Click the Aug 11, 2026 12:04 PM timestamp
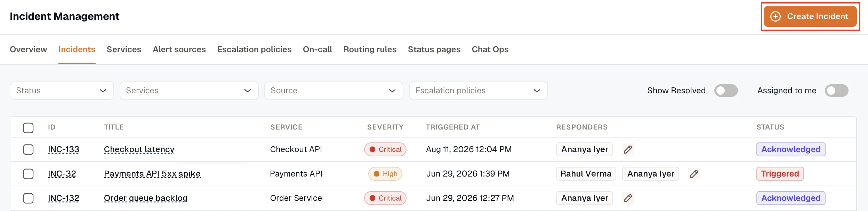This screenshot has width=868, height=211. click(469, 149)
